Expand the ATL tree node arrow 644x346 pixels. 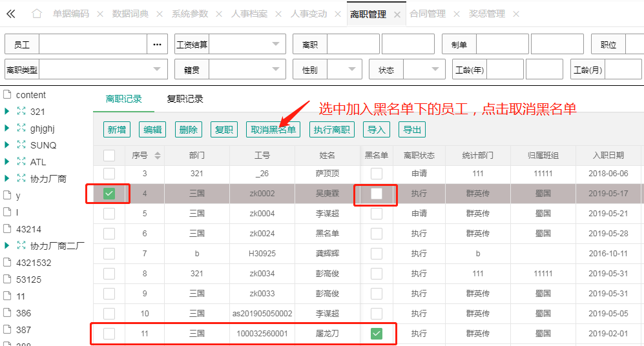coord(7,162)
